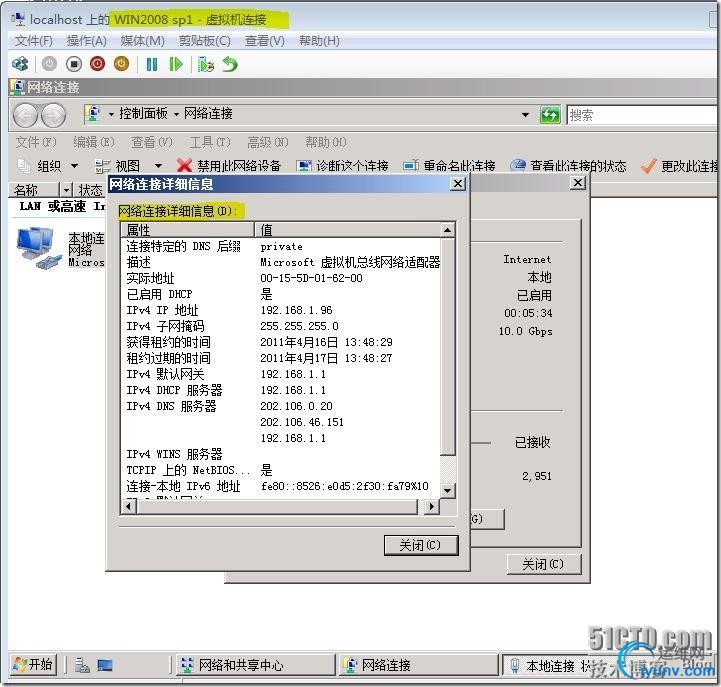Open the 剪贴板(C) menu
The height and width of the screenshot is (687, 721).
205,41
